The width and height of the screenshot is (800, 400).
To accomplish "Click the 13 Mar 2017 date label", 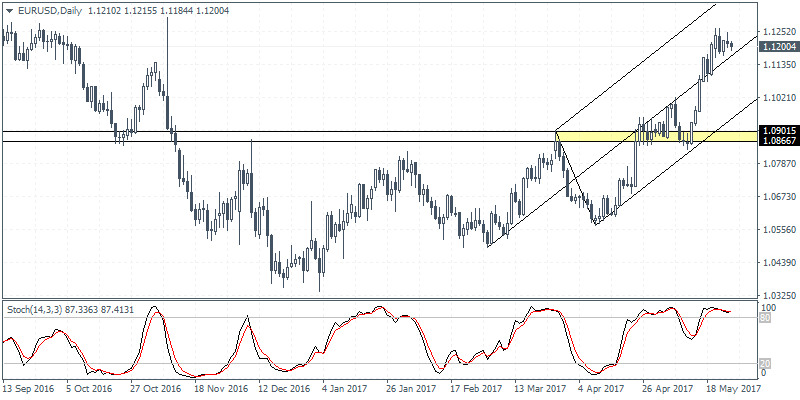I will point(540,388).
